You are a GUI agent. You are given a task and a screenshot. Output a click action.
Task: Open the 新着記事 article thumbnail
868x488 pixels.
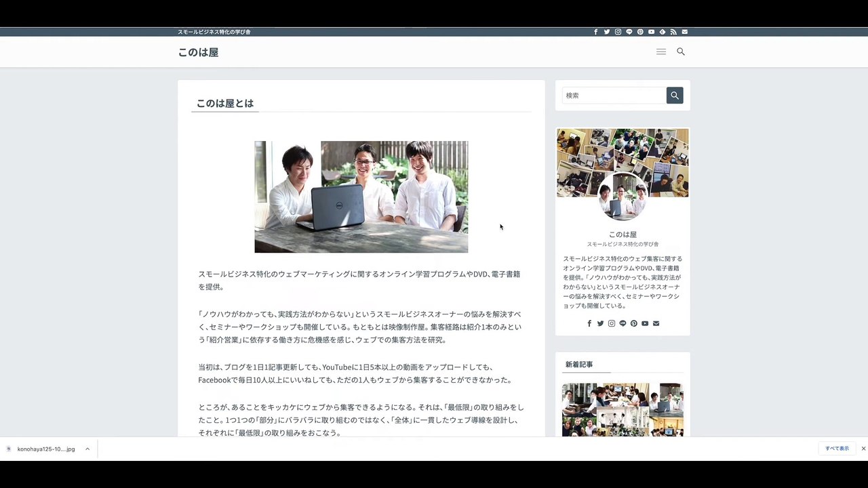(x=623, y=409)
